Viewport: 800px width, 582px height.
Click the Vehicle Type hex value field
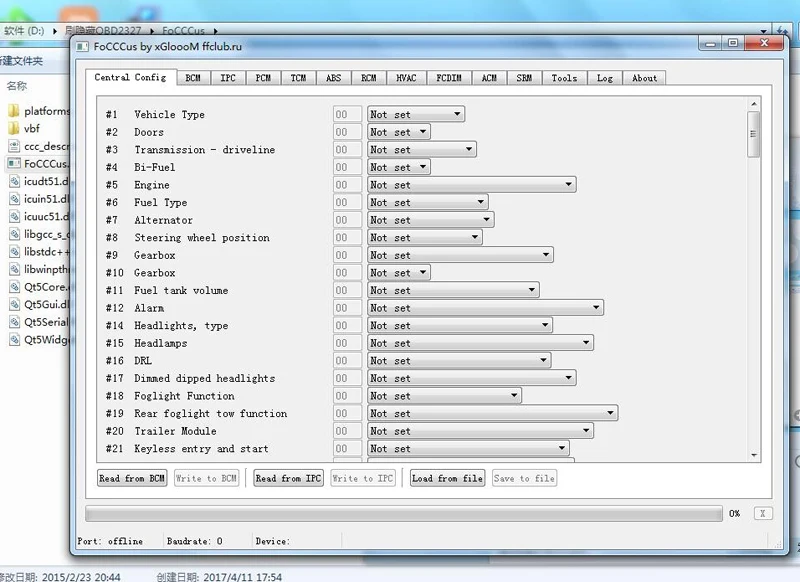[347, 114]
